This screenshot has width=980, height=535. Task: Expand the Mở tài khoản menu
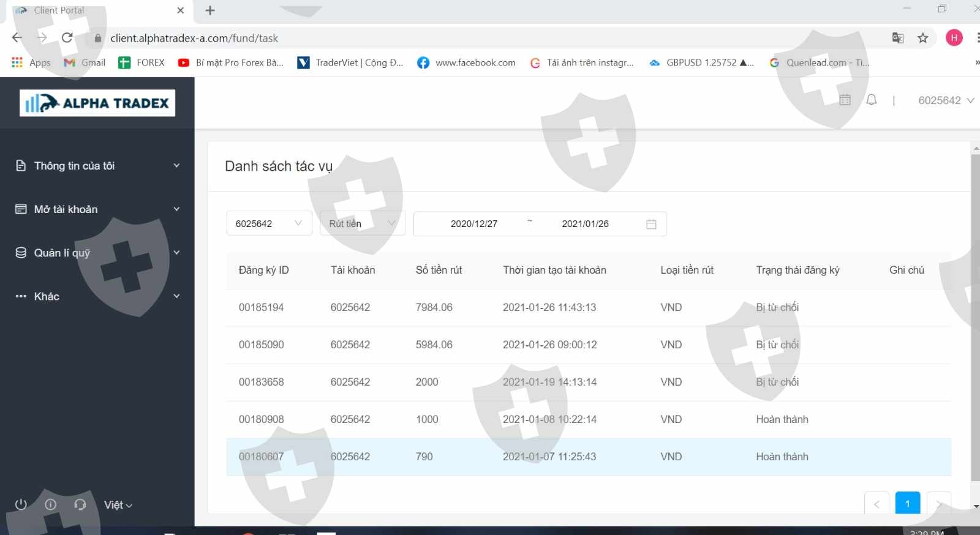pos(97,209)
